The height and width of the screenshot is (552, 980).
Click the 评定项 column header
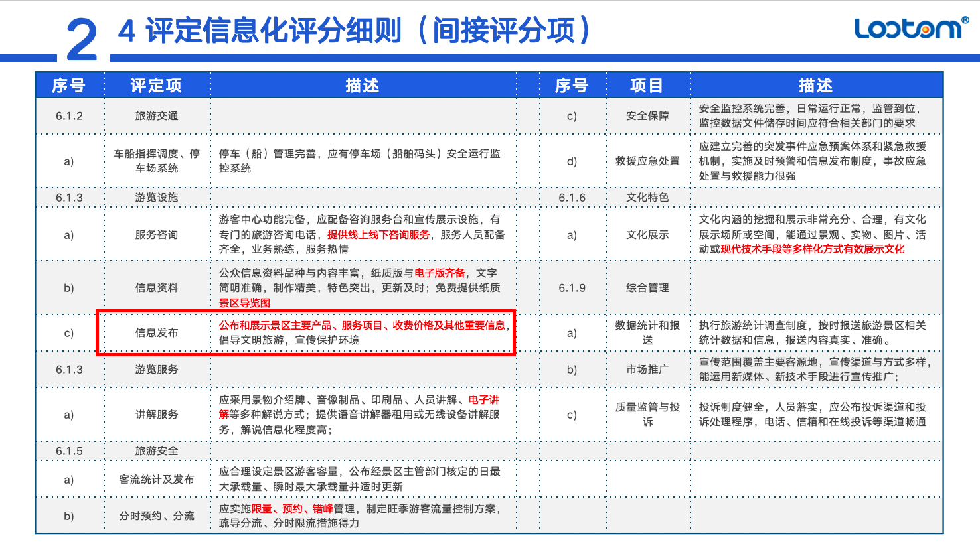click(157, 86)
